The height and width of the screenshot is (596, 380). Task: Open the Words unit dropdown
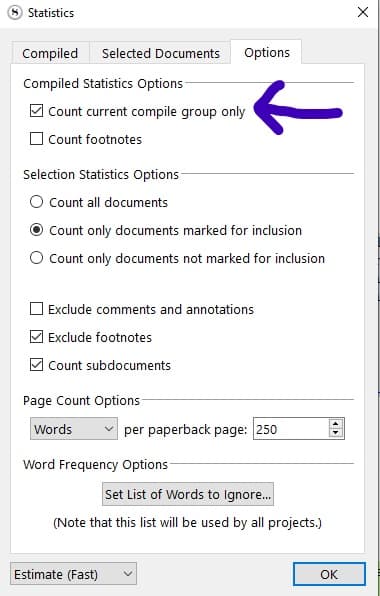[74, 429]
